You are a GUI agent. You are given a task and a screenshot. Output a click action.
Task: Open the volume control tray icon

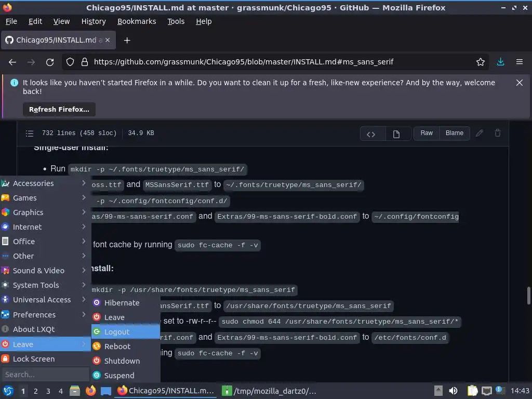click(x=453, y=391)
